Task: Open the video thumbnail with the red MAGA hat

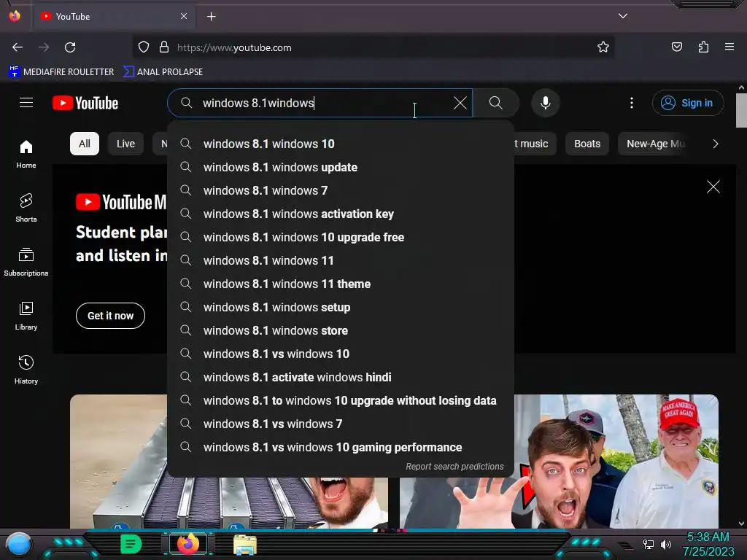Action: pyautogui.click(x=616, y=461)
